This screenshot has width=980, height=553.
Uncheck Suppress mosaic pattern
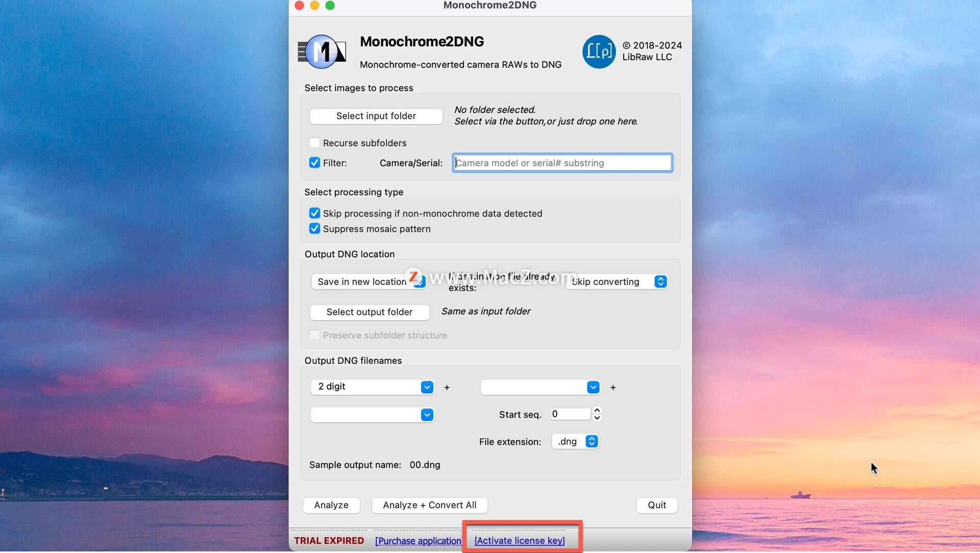pyautogui.click(x=314, y=228)
